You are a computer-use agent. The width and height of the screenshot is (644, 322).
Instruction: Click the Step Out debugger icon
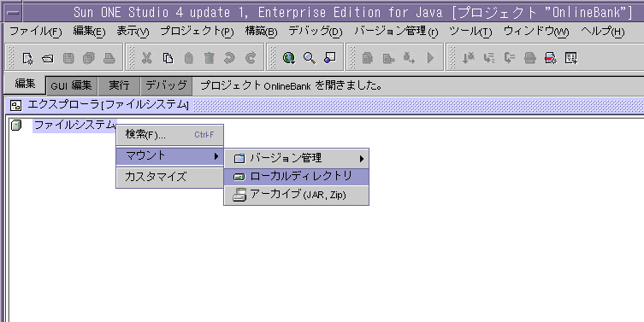point(510,59)
